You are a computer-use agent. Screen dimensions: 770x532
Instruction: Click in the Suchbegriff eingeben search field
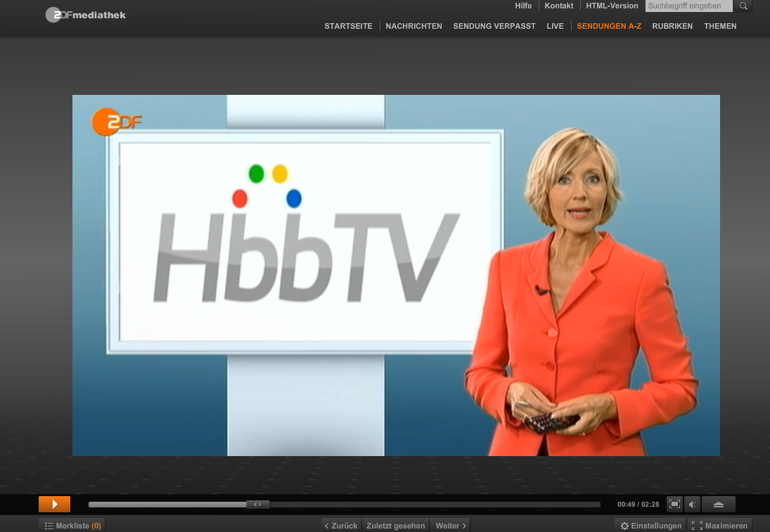688,6
